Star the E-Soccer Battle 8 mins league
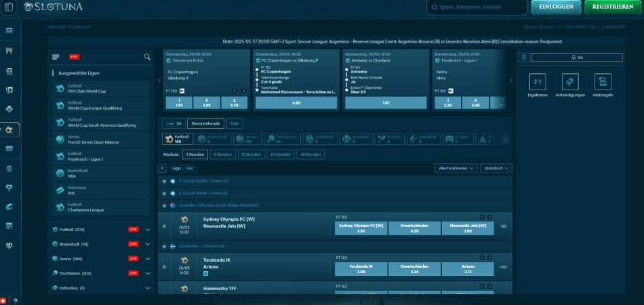The height and width of the screenshot is (305, 644). coord(164,193)
